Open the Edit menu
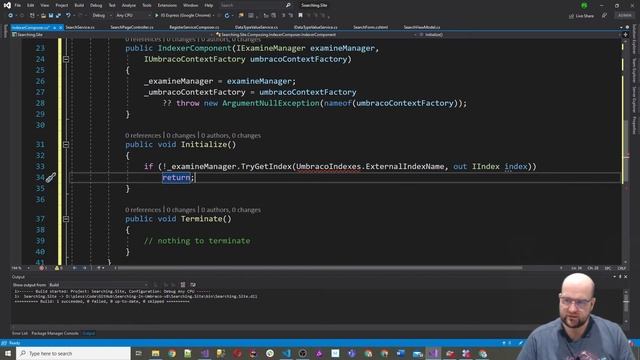This screenshot has width=640, height=360. [31, 5]
